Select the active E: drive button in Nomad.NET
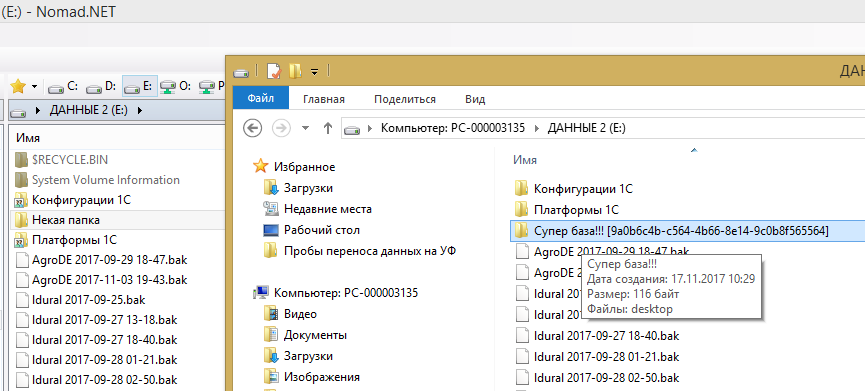Screen dimensions: 865x391 140,87
